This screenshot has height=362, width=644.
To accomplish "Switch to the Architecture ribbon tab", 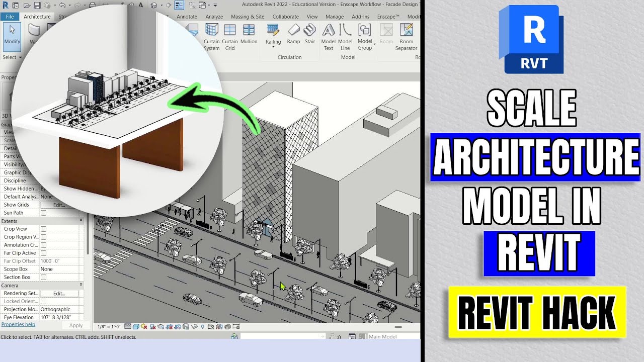I will [37, 17].
